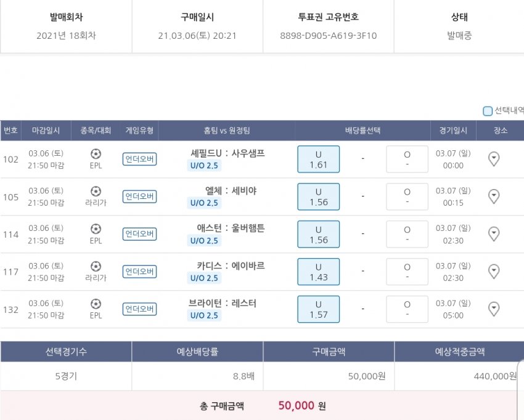
Task: Click the 경기일시 column header
Action: click(x=453, y=131)
